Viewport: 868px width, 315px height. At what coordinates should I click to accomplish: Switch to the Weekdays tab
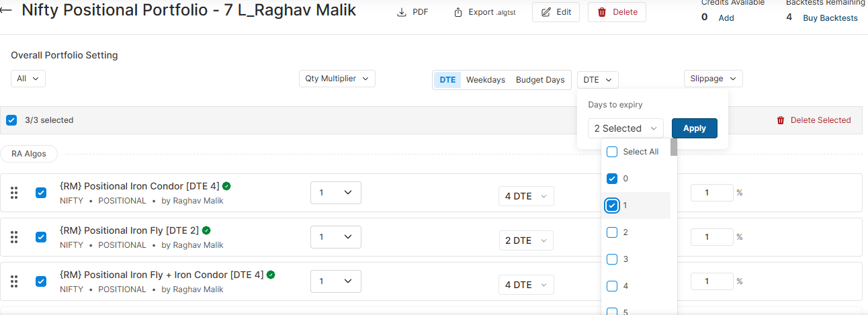point(485,80)
